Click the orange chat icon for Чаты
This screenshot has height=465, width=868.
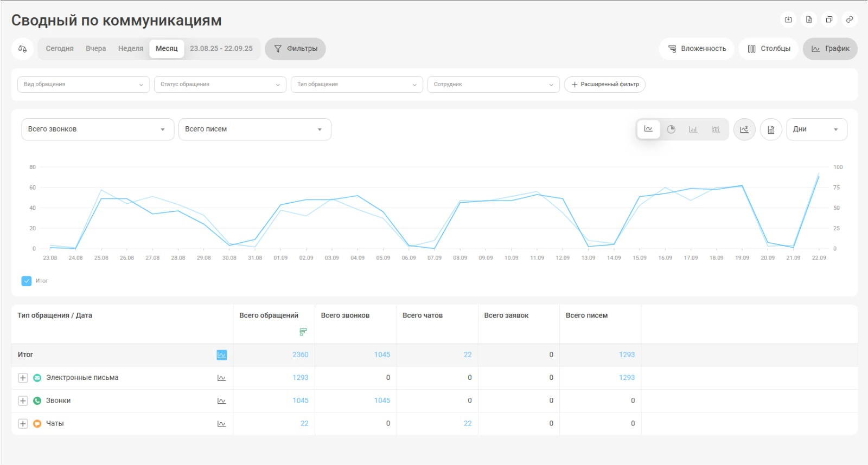(37, 424)
